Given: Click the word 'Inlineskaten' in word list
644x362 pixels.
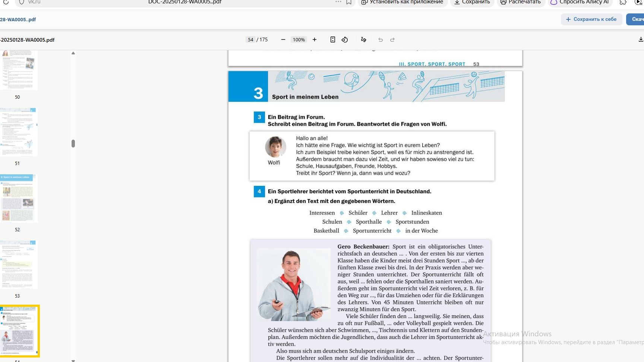Looking at the screenshot, I should pos(426,213).
